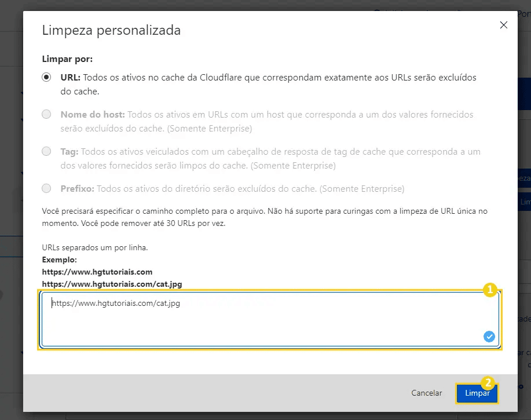Confirm with the blue Limpar button

pyautogui.click(x=477, y=393)
